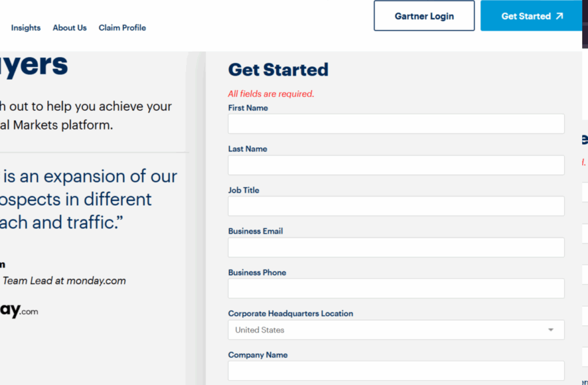The image size is (588, 385).
Task: Click the Business Email label
Action: (x=256, y=231)
